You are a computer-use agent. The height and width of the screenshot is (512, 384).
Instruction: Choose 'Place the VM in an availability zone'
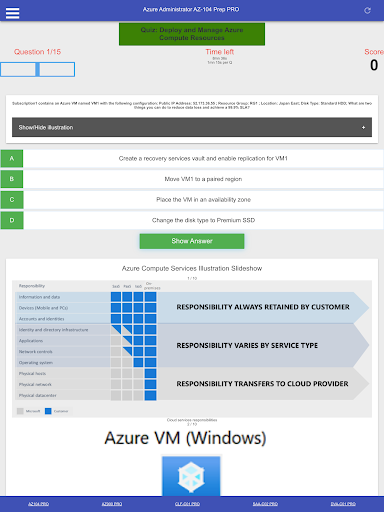pyautogui.click(x=203, y=200)
